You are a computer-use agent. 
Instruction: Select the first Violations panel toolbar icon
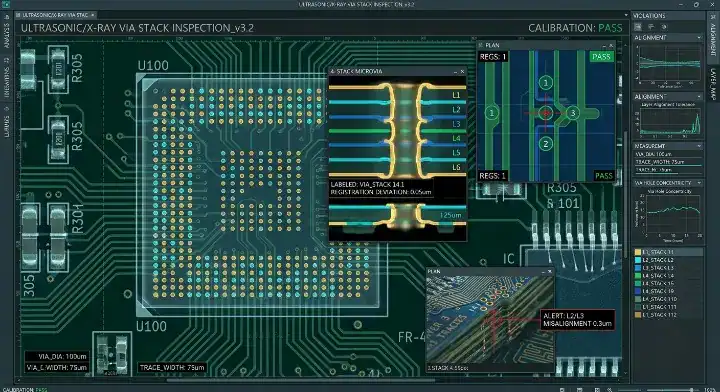pyautogui.click(x=638, y=27)
